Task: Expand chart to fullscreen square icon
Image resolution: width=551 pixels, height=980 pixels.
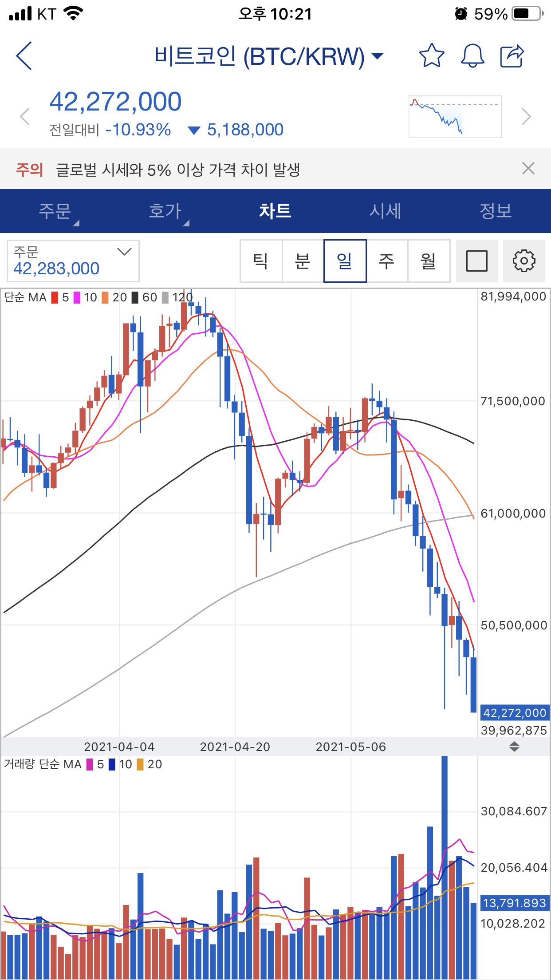Action: [476, 261]
